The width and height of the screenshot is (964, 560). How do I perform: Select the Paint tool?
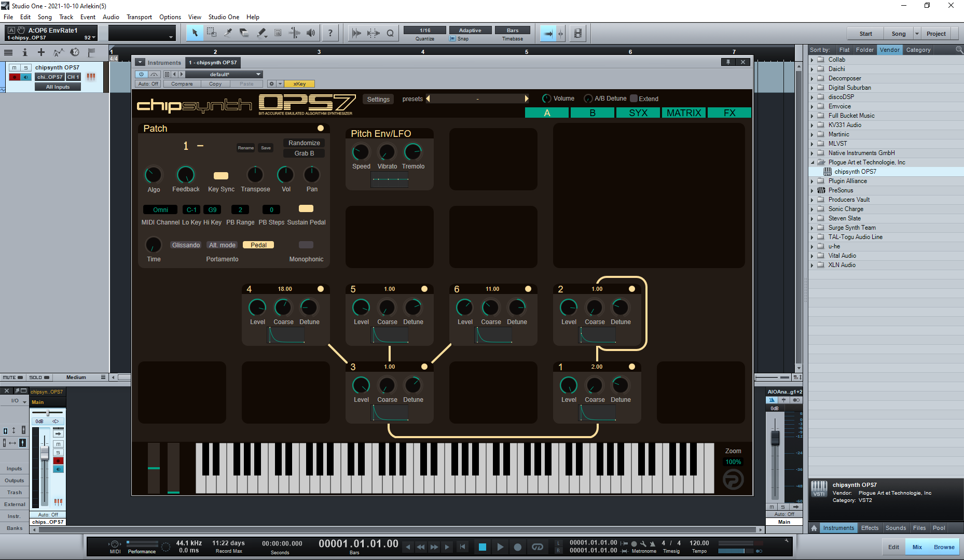click(261, 33)
